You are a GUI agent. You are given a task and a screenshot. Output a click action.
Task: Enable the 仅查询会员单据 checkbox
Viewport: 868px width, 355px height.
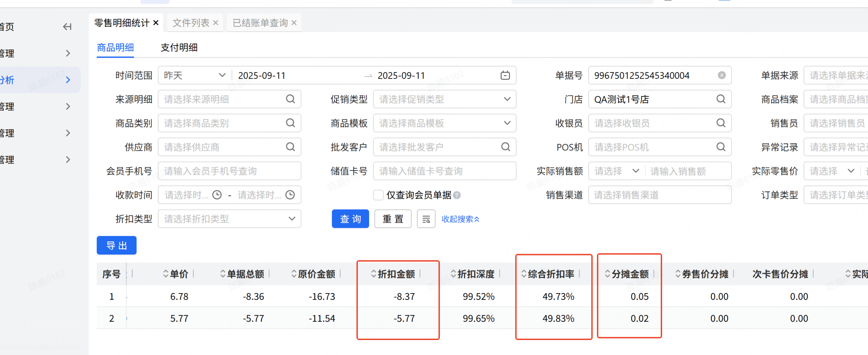tap(378, 195)
